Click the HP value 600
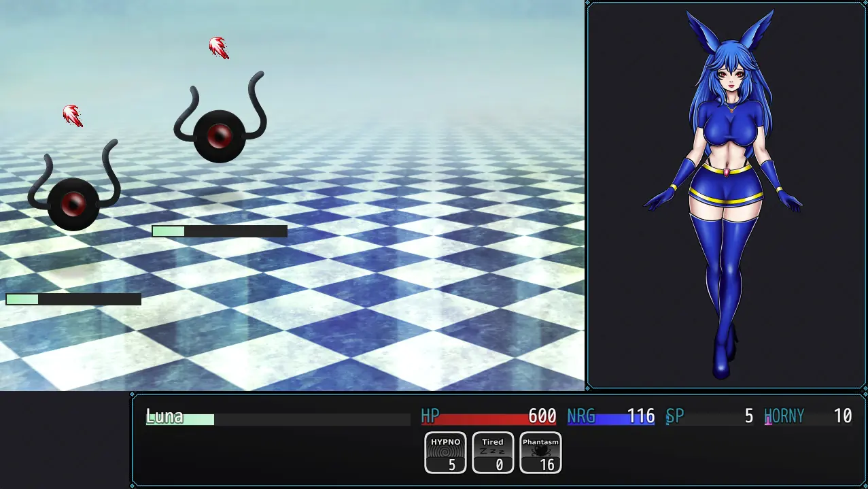The height and width of the screenshot is (489, 868). [542, 416]
